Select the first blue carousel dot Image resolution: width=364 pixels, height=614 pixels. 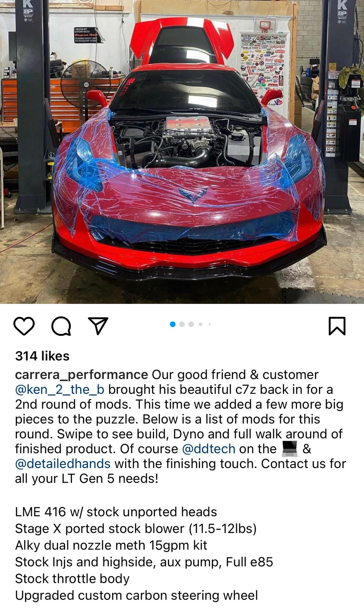(173, 324)
